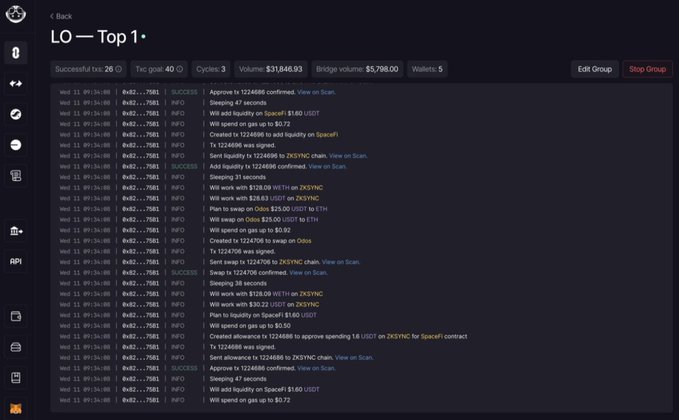Select log line 'Sleeping 38 seconds'
The width and height of the screenshot is (679, 420).
(x=238, y=283)
